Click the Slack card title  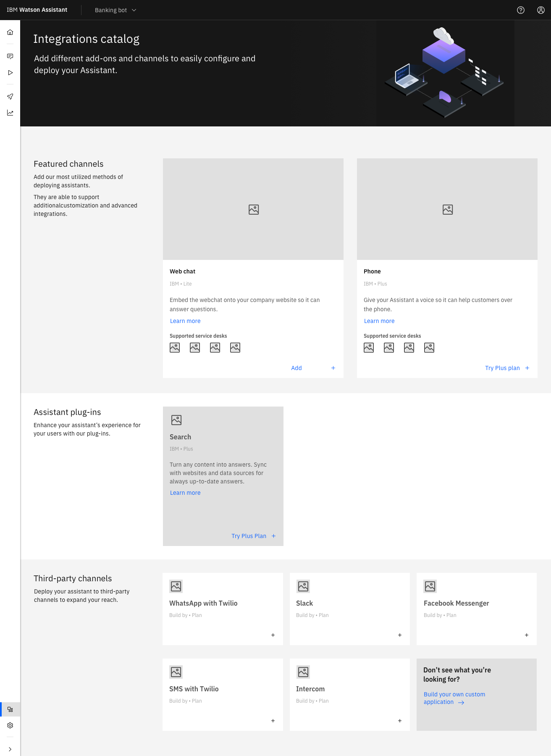[304, 603]
